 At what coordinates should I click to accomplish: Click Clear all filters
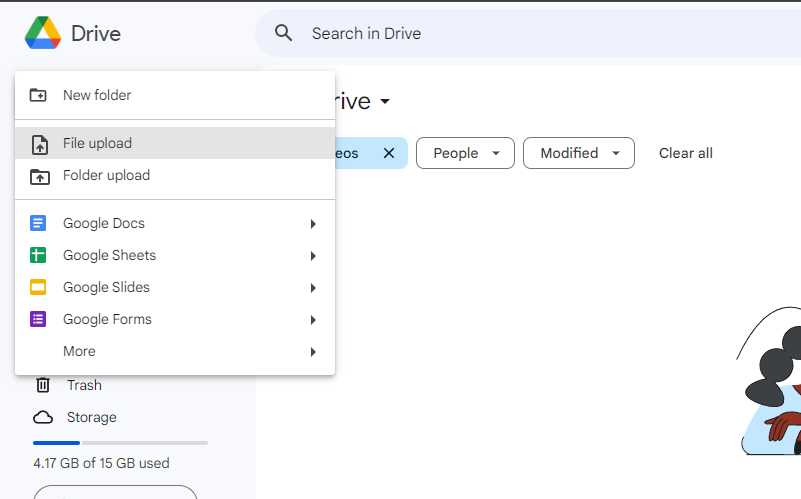tap(686, 153)
